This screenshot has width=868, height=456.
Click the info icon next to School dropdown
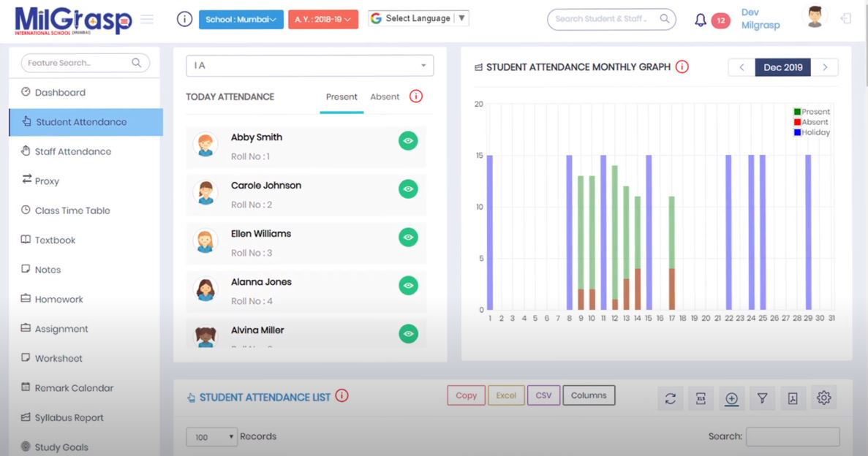(184, 19)
